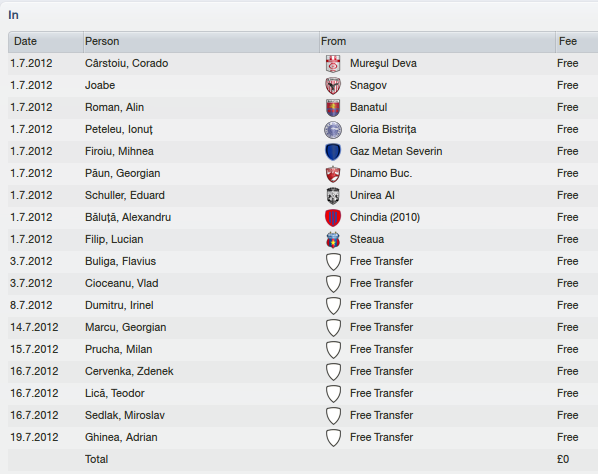Click the Chindia (2010) red shield icon
This screenshot has height=474, width=598.
coord(333,218)
